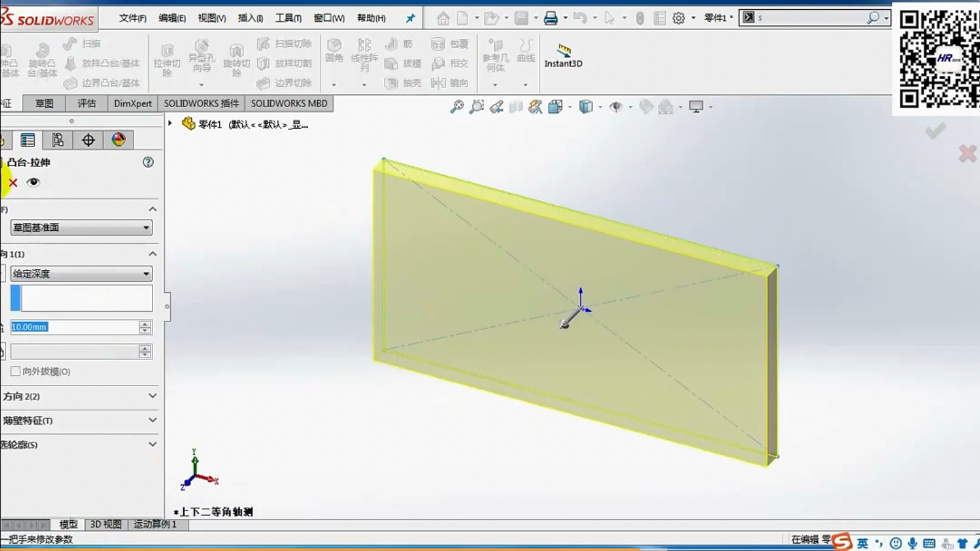The height and width of the screenshot is (551, 980).
Task: Open the Tools menu
Action: [288, 18]
